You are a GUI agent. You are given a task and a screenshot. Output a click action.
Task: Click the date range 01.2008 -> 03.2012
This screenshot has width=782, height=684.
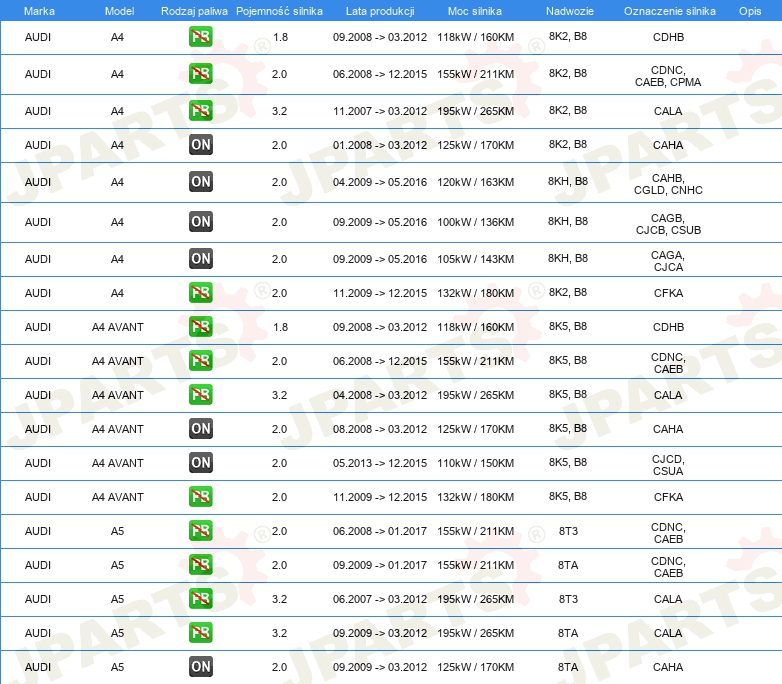click(x=380, y=145)
